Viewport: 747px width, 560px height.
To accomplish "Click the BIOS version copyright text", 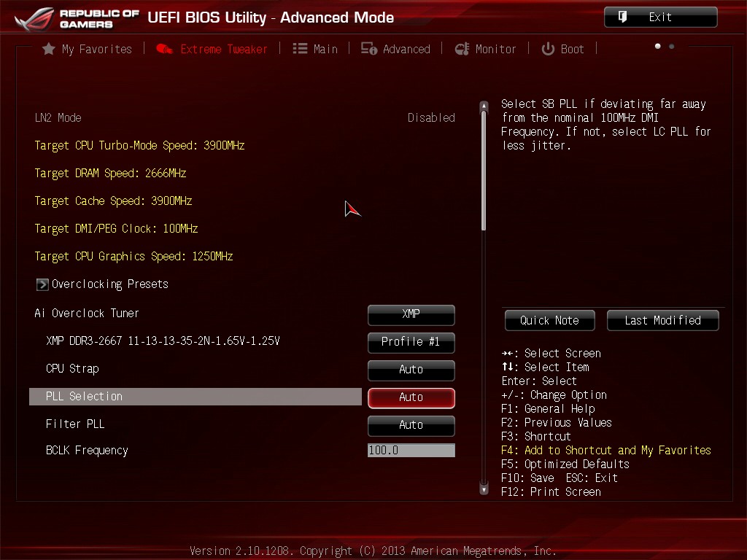I will click(373, 551).
